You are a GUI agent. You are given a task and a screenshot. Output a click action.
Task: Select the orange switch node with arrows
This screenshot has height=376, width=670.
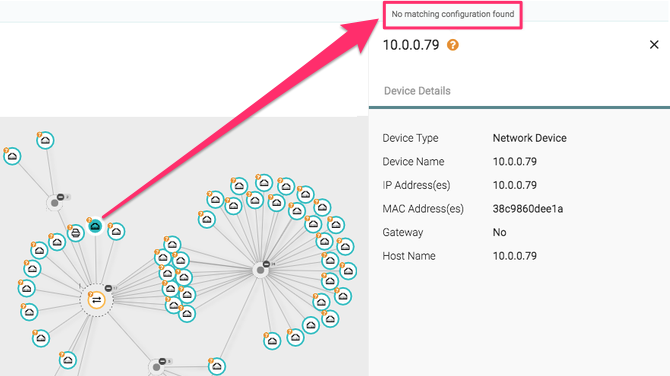coord(97,300)
